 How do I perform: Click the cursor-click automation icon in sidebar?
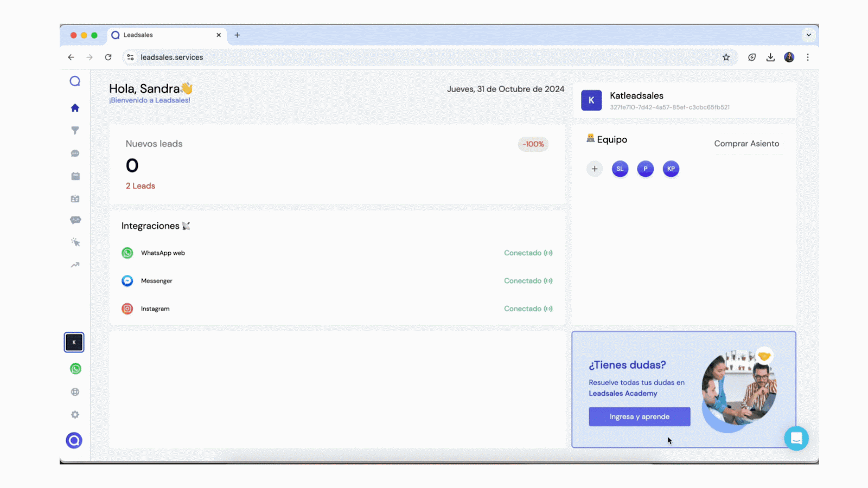click(75, 242)
